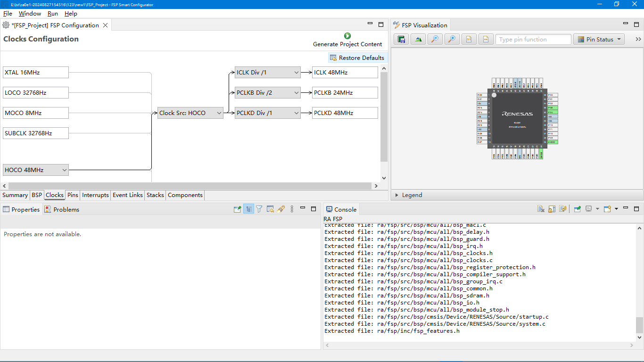
Task: Open the Run menu
Action: 53,14
